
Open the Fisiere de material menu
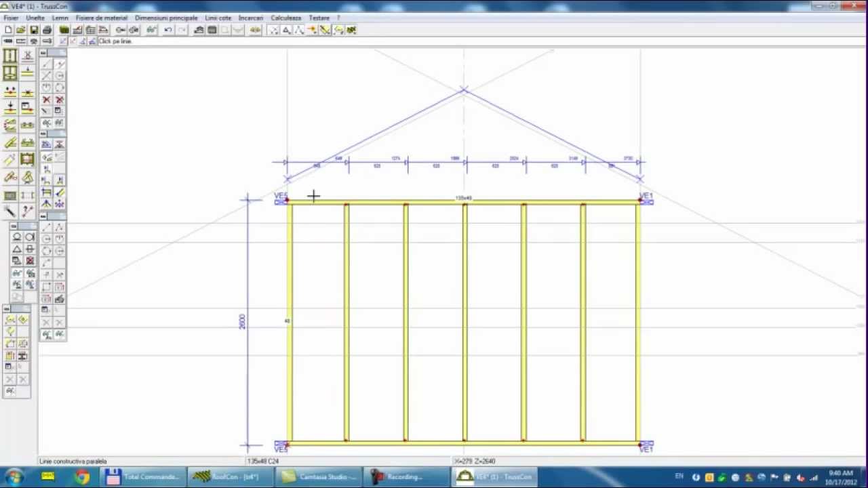[102, 18]
